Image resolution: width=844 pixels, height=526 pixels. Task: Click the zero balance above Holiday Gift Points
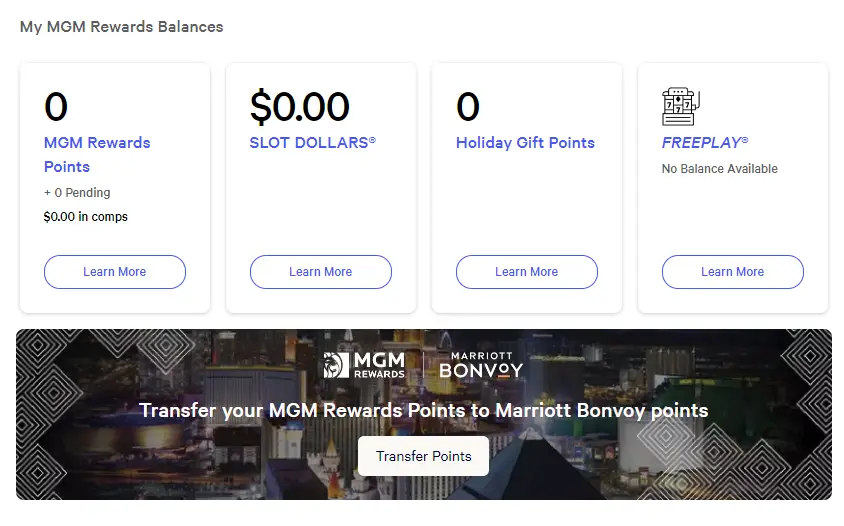[x=467, y=106]
